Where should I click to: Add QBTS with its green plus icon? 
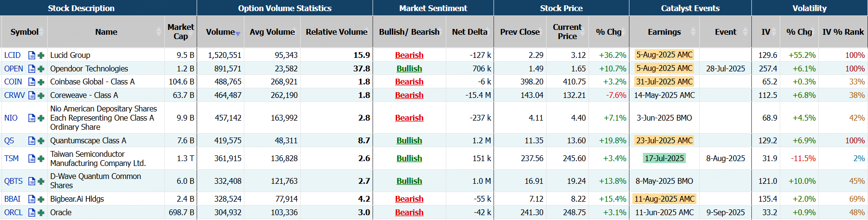pyautogui.click(x=41, y=181)
